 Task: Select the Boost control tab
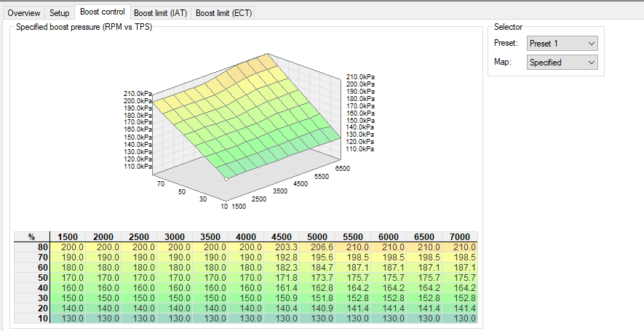103,12
